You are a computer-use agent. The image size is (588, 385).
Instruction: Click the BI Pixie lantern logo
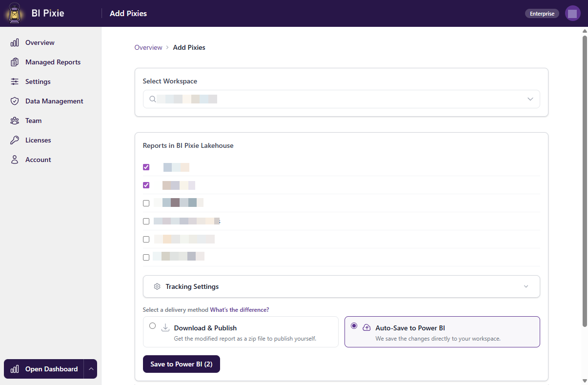pos(14,13)
